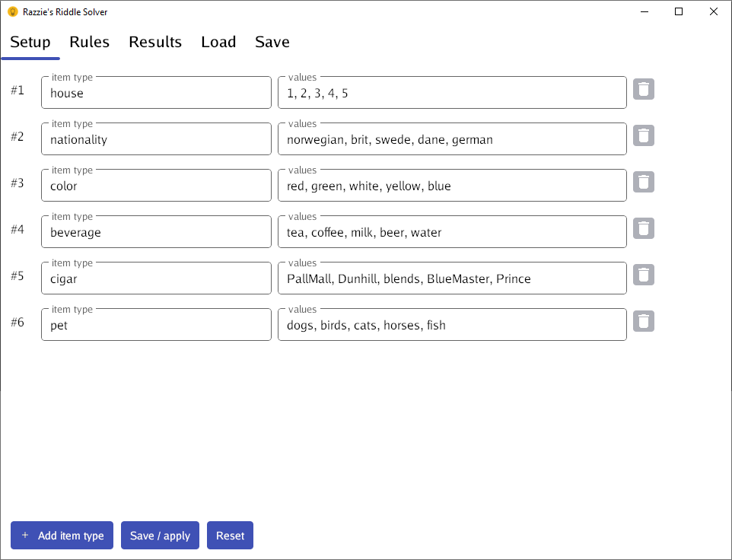Delete the pet item type row
Viewport: 732px width, 560px height.
click(x=643, y=321)
